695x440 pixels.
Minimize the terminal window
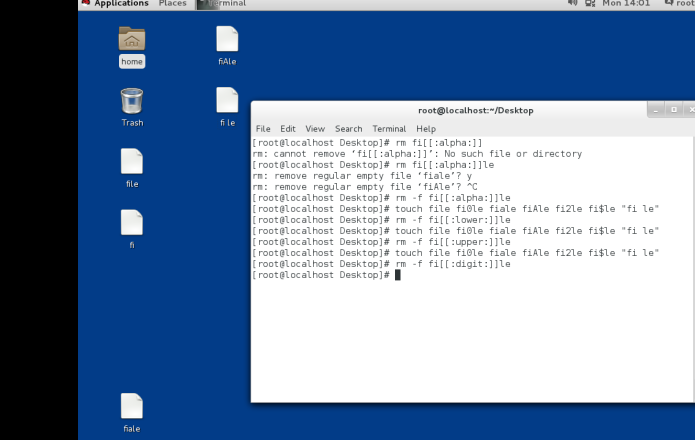coord(656,109)
